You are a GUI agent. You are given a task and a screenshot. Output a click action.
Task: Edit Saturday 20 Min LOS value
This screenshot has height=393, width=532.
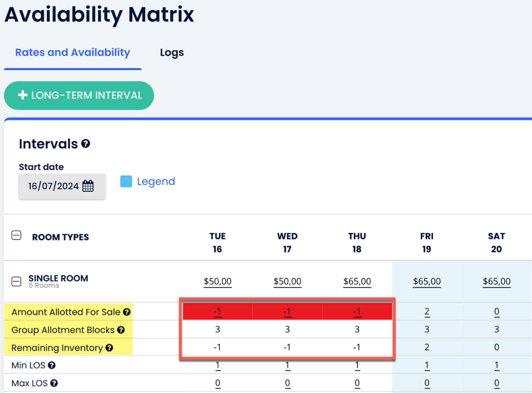[496, 365]
